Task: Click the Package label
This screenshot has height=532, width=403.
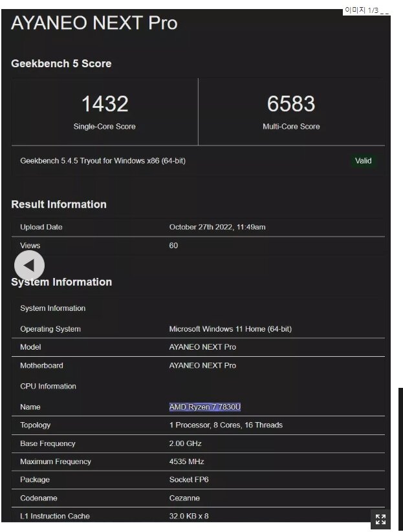Action: point(35,480)
